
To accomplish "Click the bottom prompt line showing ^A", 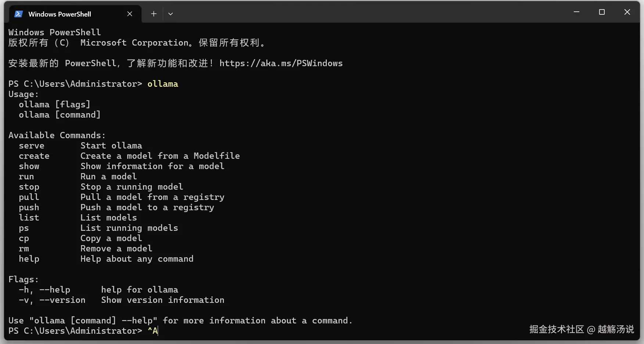I will click(x=153, y=331).
